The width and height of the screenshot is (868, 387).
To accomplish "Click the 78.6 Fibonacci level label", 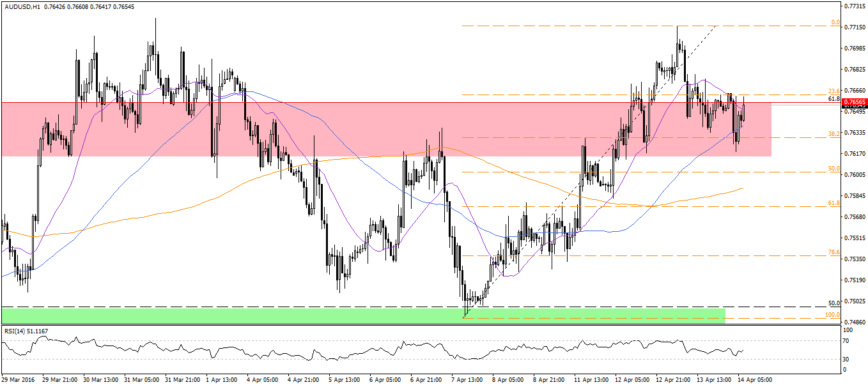I will [x=834, y=252].
